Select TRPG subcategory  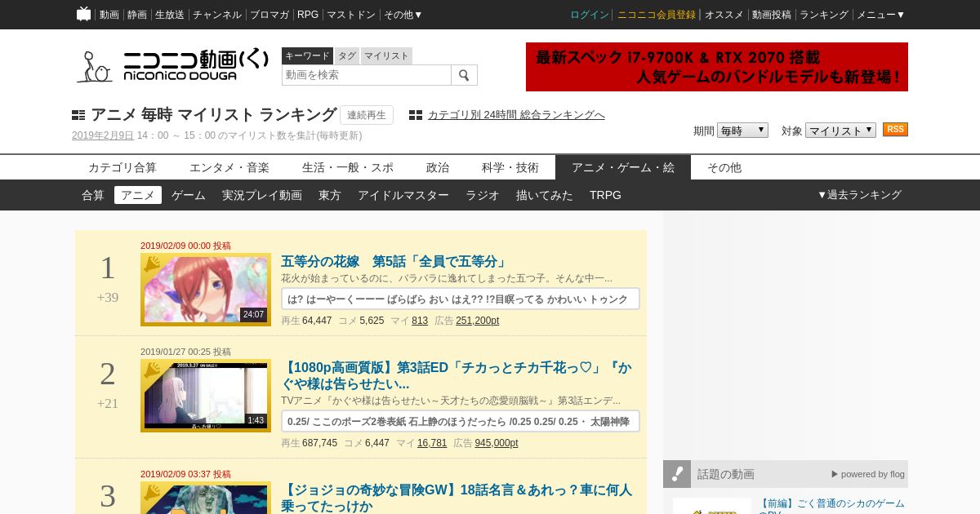[x=605, y=195]
